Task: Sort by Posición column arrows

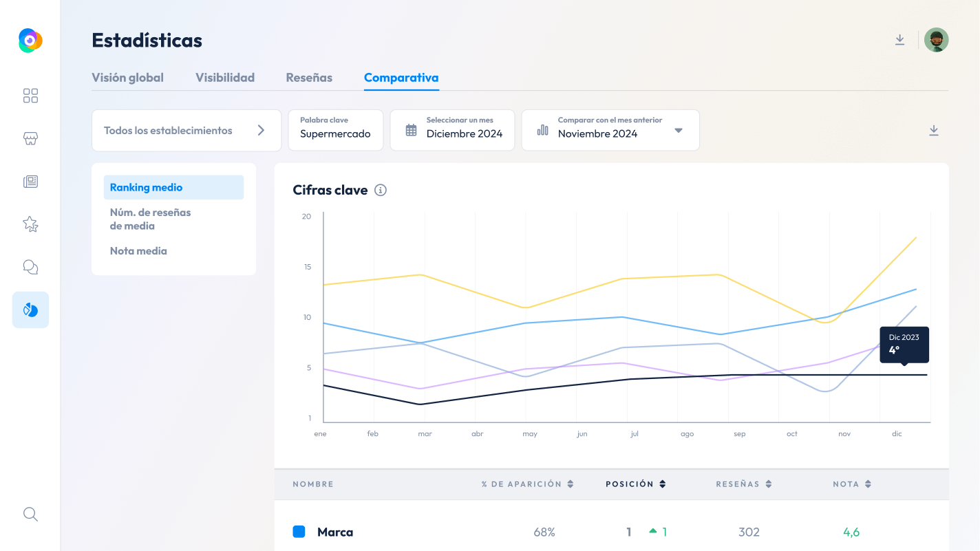Action: pyautogui.click(x=662, y=484)
